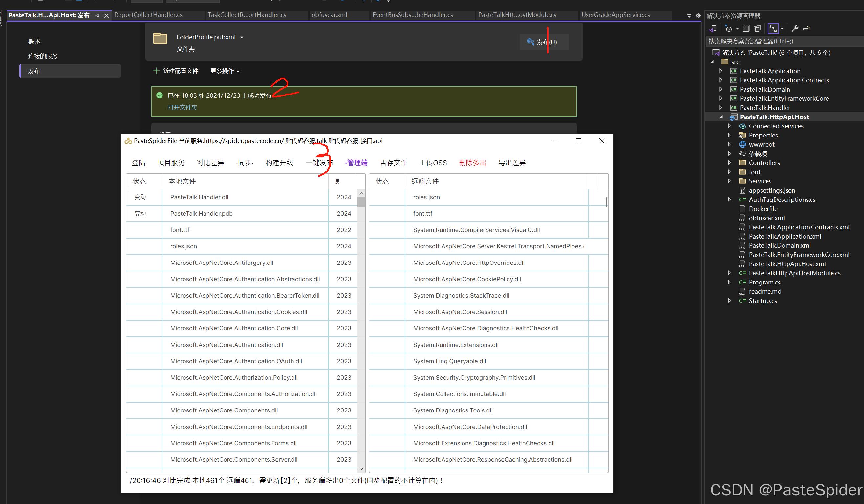Screen dimensions: 864x504
Task: Open the dropdown arrow beside the nested view icon
Action: pos(782,29)
